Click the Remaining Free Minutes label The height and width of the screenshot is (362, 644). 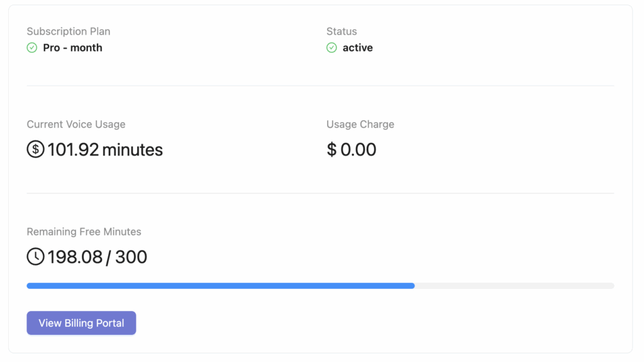tap(84, 232)
